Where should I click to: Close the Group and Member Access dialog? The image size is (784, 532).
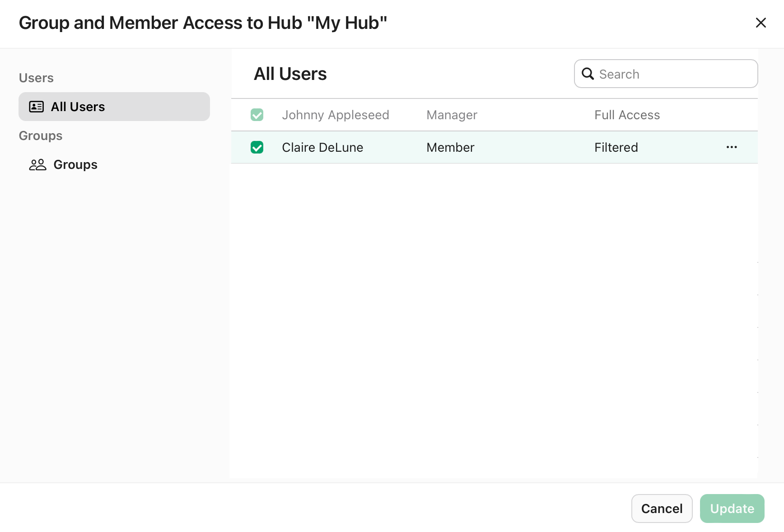click(x=761, y=23)
